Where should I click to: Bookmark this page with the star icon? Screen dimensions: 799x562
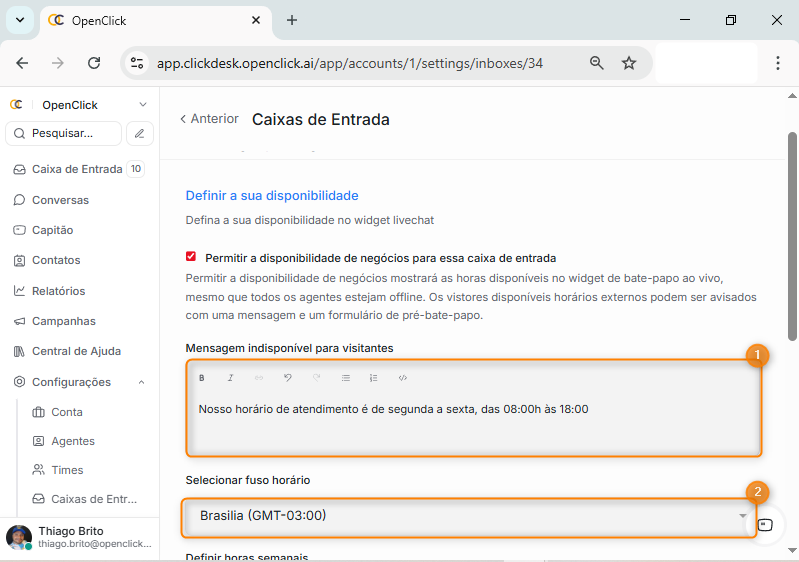click(629, 63)
